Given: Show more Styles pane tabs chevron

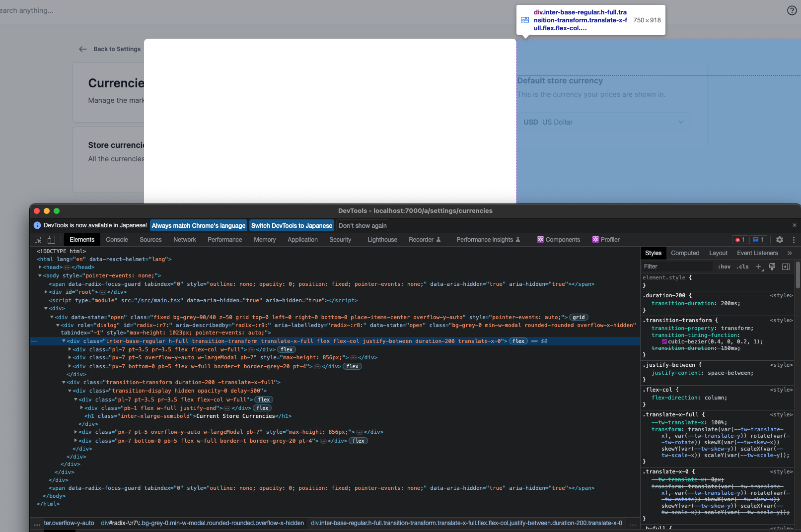Looking at the screenshot, I should point(790,253).
